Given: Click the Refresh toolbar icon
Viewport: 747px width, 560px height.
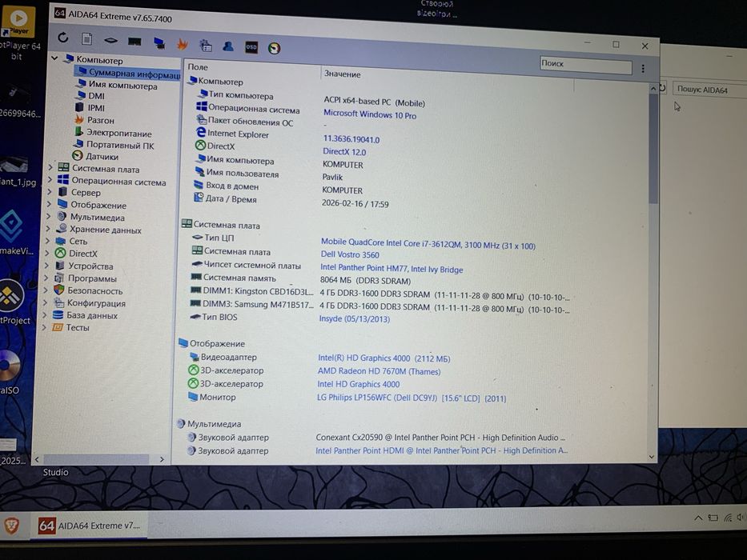Looking at the screenshot, I should [x=62, y=37].
